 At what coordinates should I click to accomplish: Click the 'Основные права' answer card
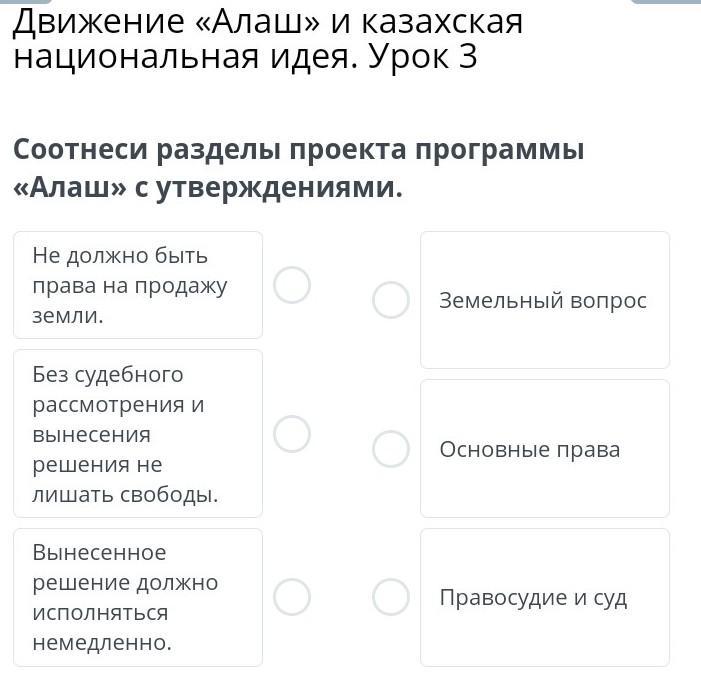coord(545,448)
